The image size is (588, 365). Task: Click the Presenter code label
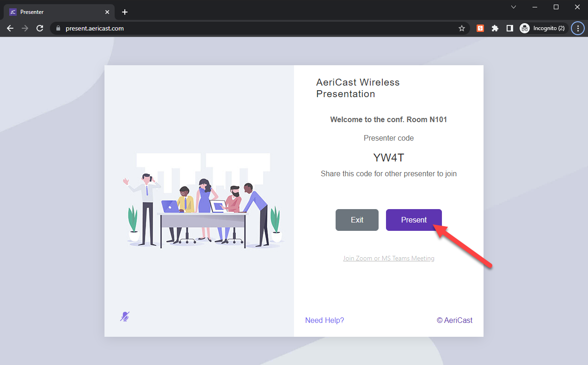click(389, 138)
